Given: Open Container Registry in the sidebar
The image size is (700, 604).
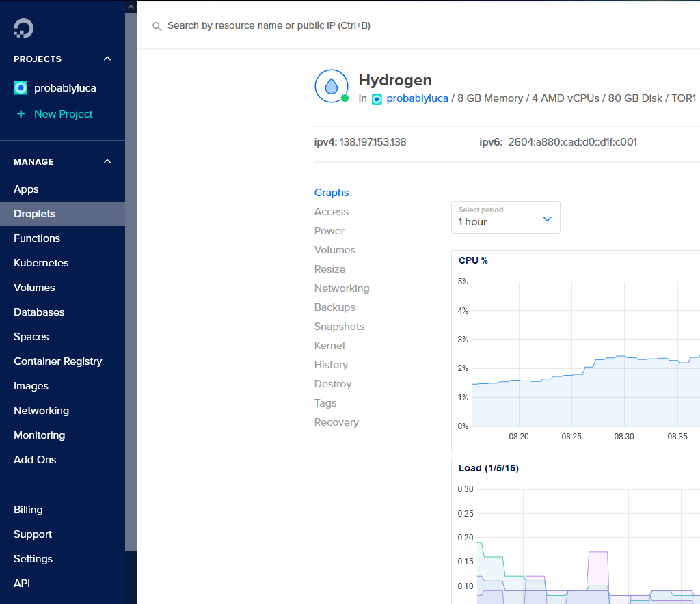Looking at the screenshot, I should tap(62, 361).
